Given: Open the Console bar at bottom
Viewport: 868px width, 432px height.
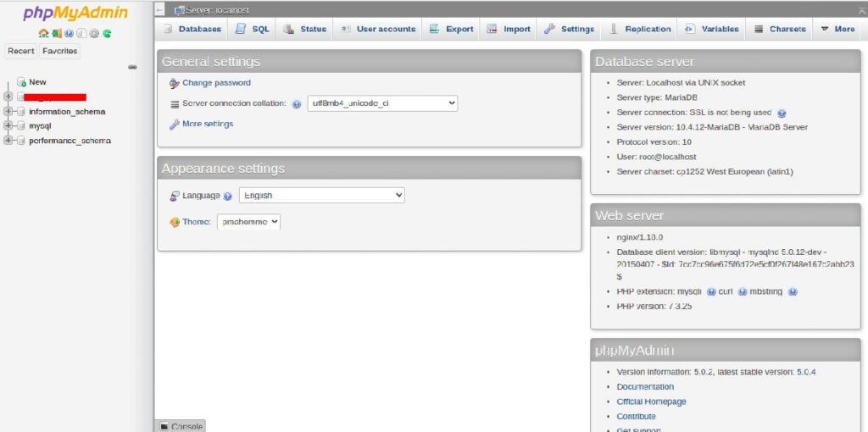Looking at the screenshot, I should [x=181, y=426].
